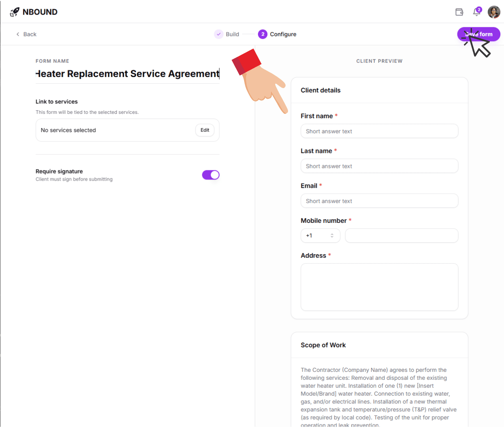Focus the First name answer box
Screen dimensions: 504x428
[x=379, y=131]
